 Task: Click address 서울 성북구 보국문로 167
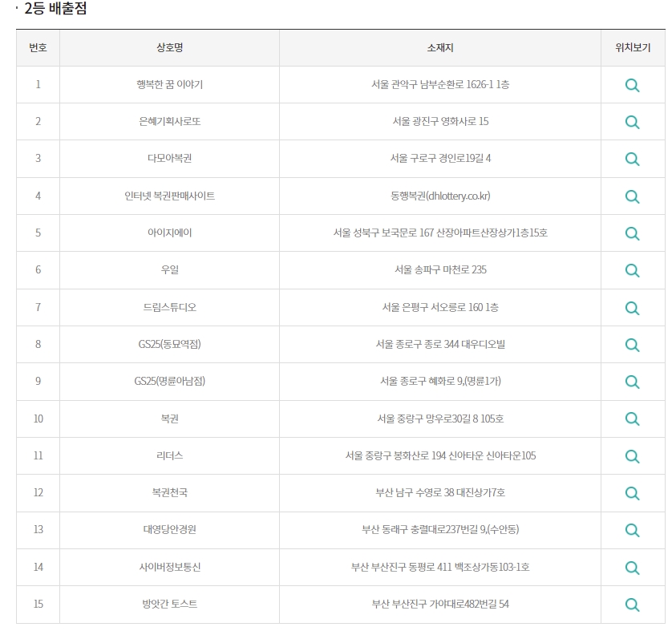(x=383, y=233)
